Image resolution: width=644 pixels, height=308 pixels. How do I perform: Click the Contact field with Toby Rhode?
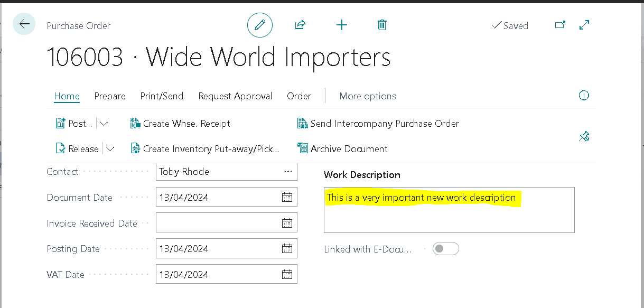pyautogui.click(x=227, y=172)
